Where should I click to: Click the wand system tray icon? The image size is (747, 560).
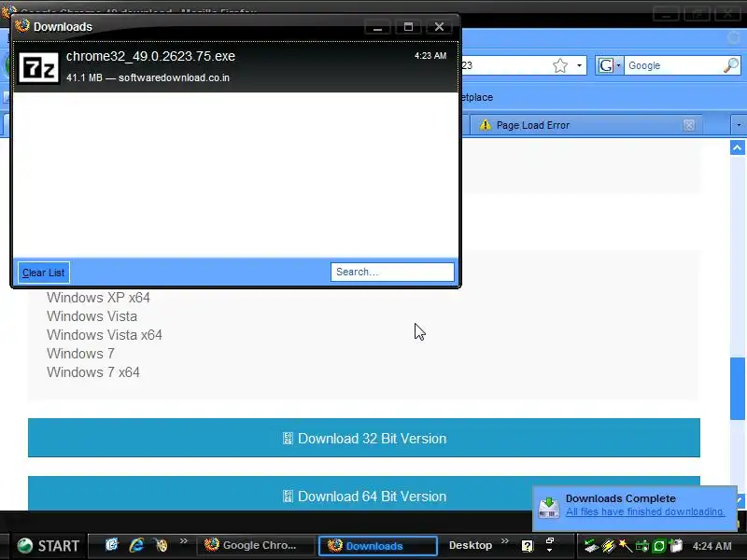point(625,546)
